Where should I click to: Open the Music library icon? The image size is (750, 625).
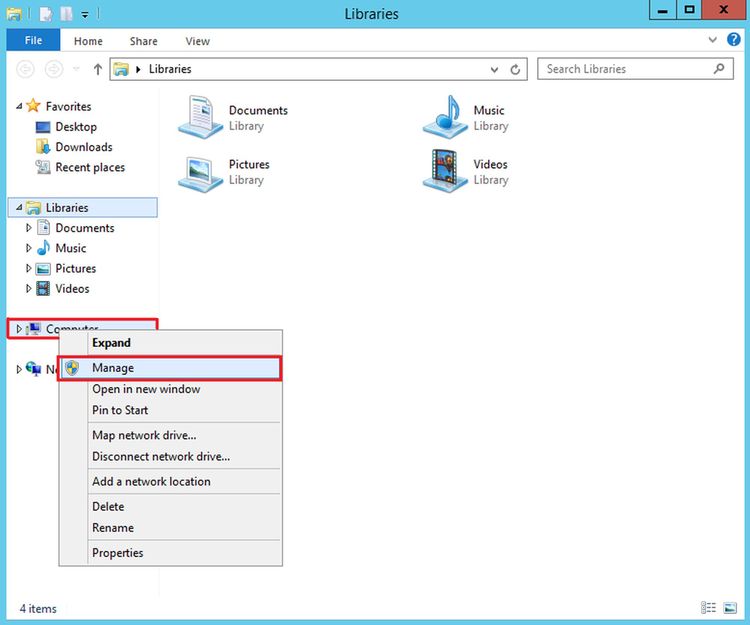(x=445, y=117)
